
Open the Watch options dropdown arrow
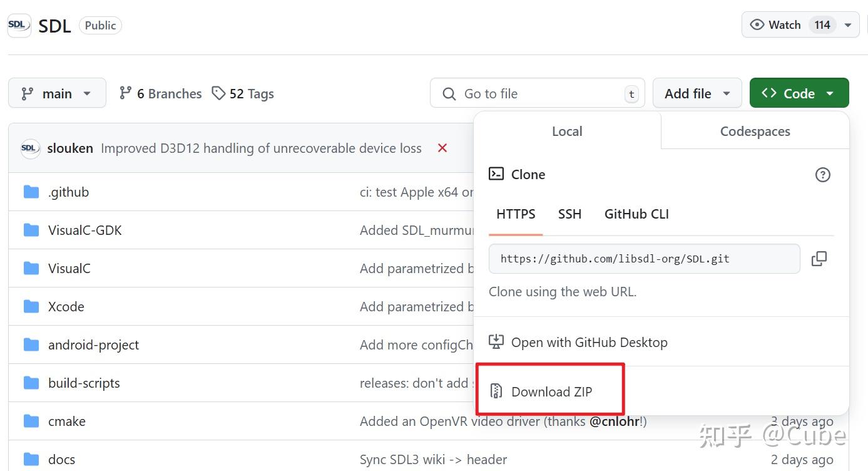[x=848, y=25]
